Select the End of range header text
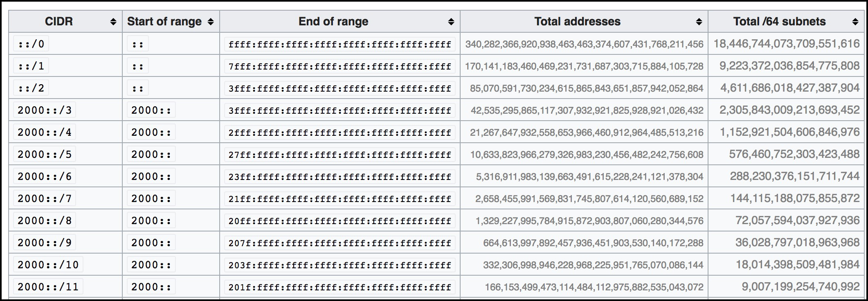Viewport: 868px width, 301px height. coord(333,22)
